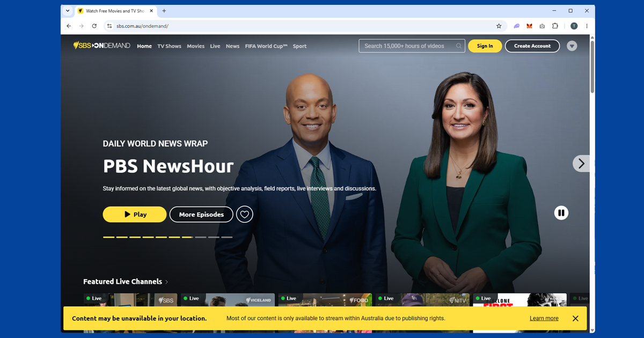
Task: Go forward to next page
Action: click(x=82, y=26)
